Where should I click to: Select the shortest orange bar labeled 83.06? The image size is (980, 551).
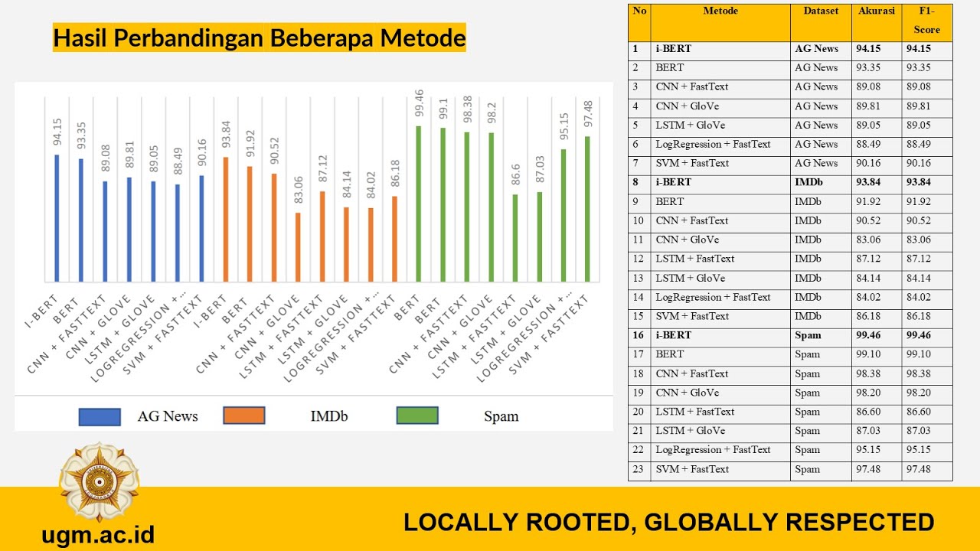tap(298, 247)
